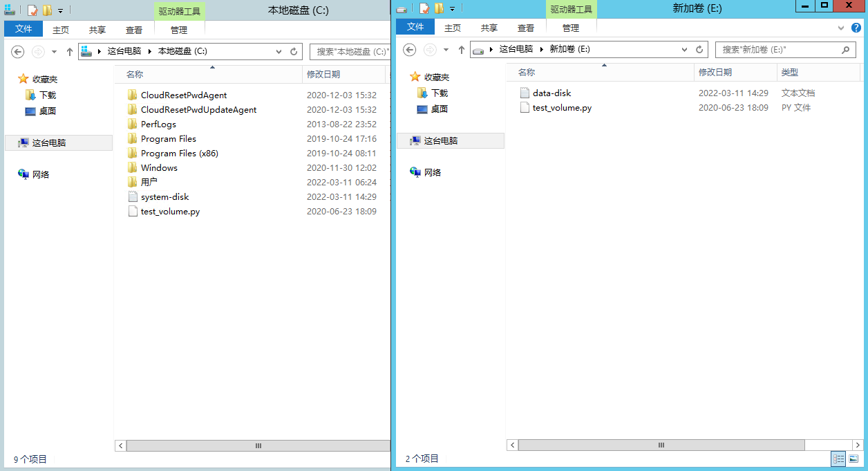Expand the address bar history dropdown in the C: window

279,52
